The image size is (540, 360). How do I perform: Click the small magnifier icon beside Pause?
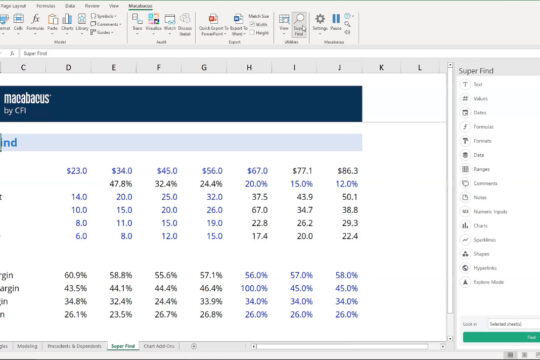pos(347,24)
